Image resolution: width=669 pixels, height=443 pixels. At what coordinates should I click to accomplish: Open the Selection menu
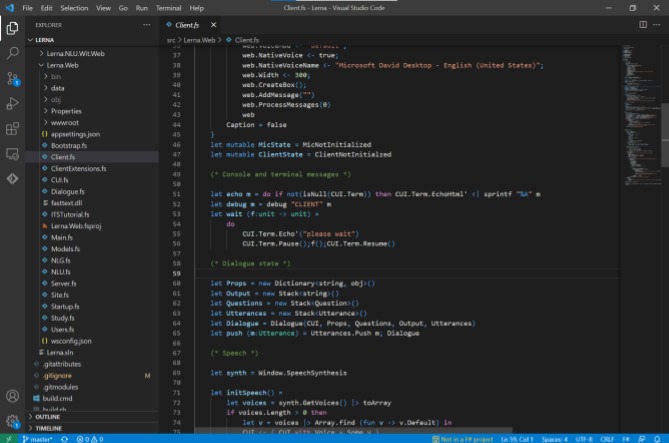(x=74, y=7)
